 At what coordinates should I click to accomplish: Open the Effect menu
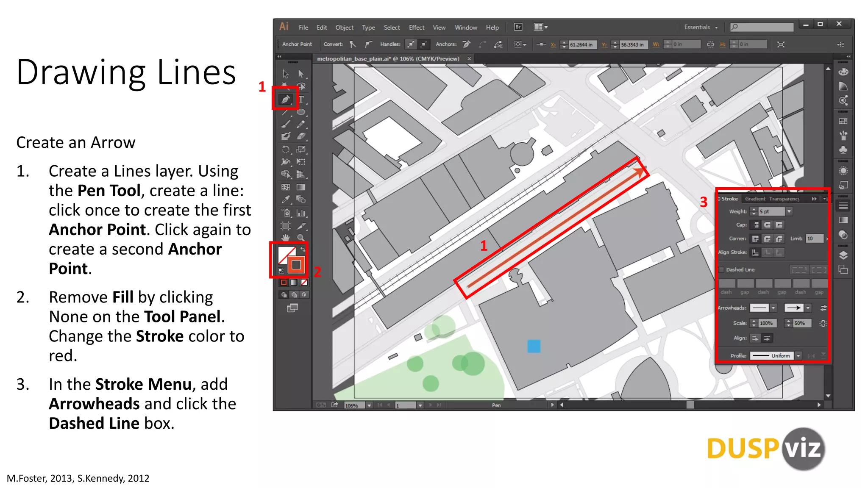(417, 28)
